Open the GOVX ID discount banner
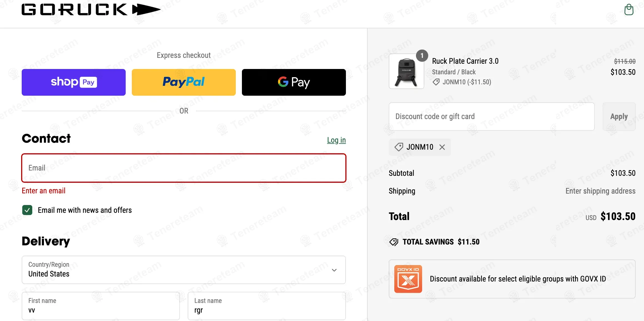644x321 pixels. (517, 279)
